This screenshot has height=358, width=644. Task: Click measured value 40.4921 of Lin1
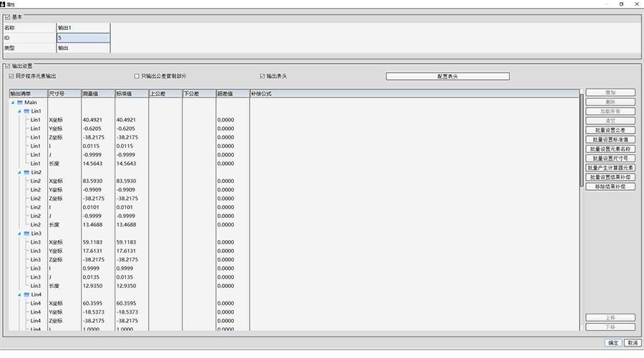(92, 120)
